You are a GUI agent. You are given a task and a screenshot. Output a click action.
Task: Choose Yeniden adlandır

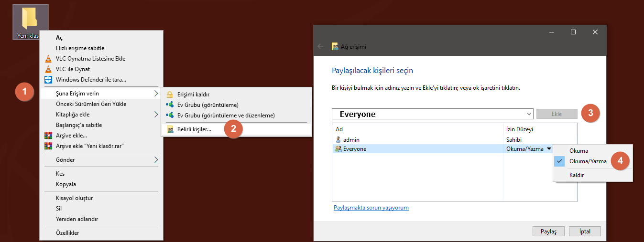pyautogui.click(x=102, y=219)
